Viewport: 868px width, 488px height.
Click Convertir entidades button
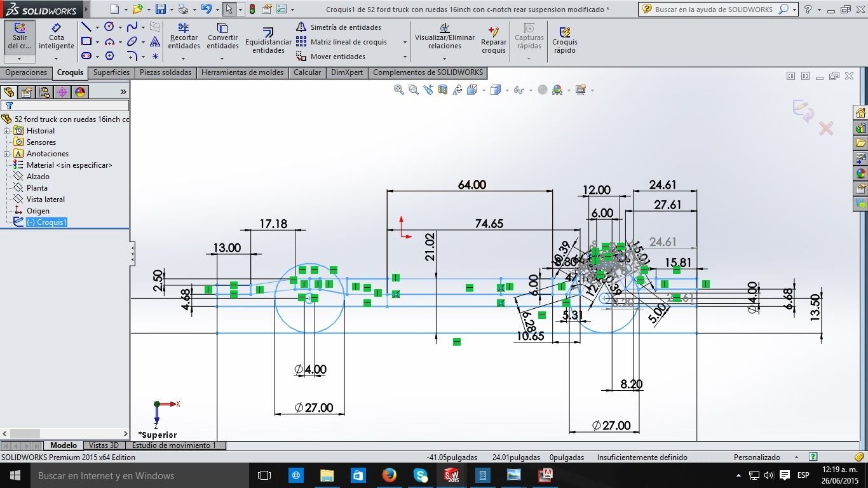222,37
